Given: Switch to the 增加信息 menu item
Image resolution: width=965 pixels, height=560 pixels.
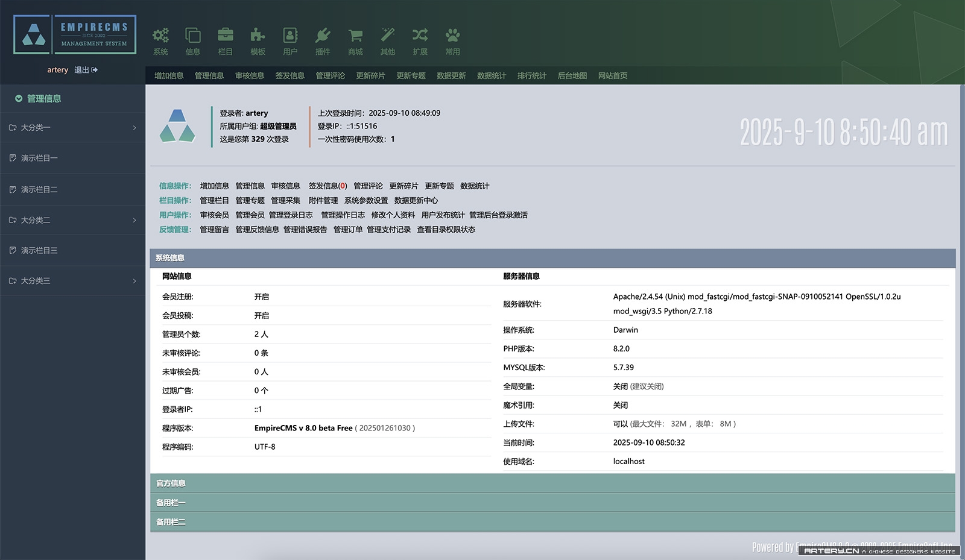Looking at the screenshot, I should [168, 75].
